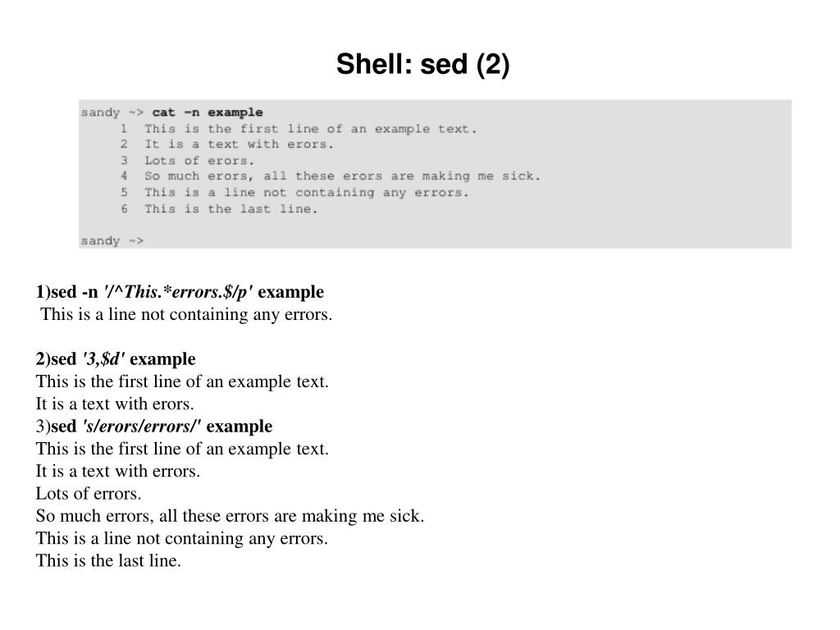
Task: Click the final 'This is the last line.' text
Action: 109,561
